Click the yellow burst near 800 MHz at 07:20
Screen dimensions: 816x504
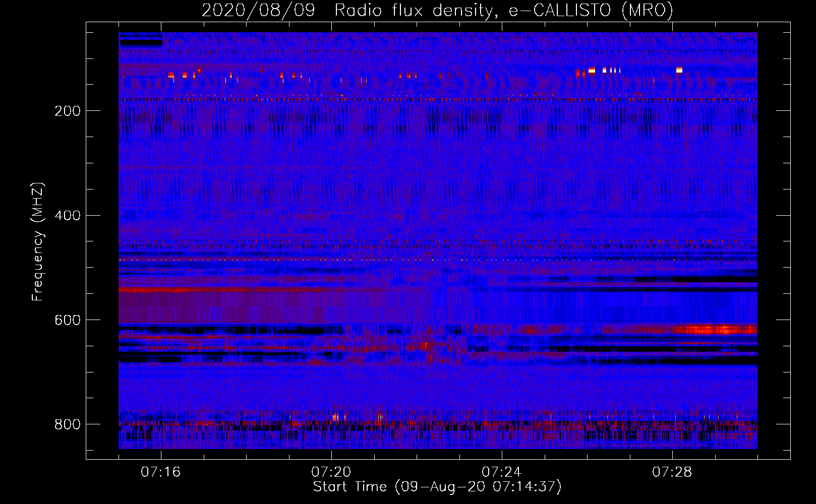tap(336, 417)
